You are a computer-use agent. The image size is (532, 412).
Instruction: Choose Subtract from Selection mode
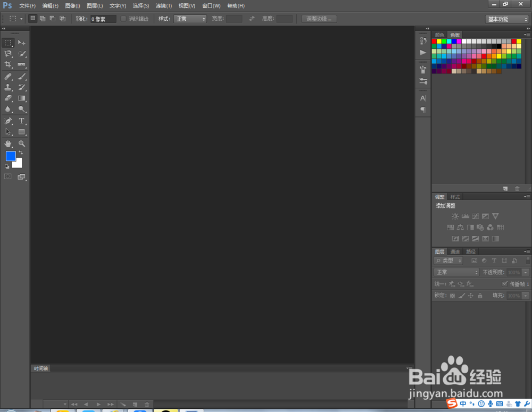point(53,19)
